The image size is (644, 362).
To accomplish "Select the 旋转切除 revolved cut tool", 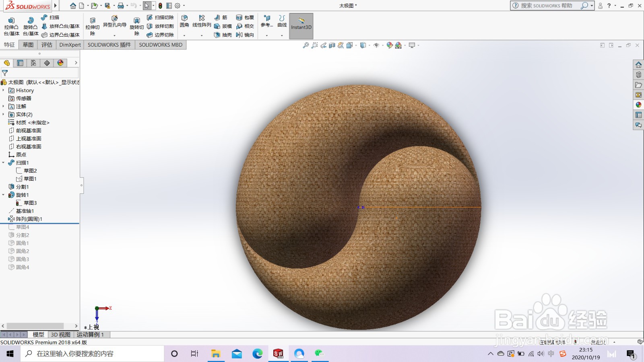I will click(x=137, y=27).
